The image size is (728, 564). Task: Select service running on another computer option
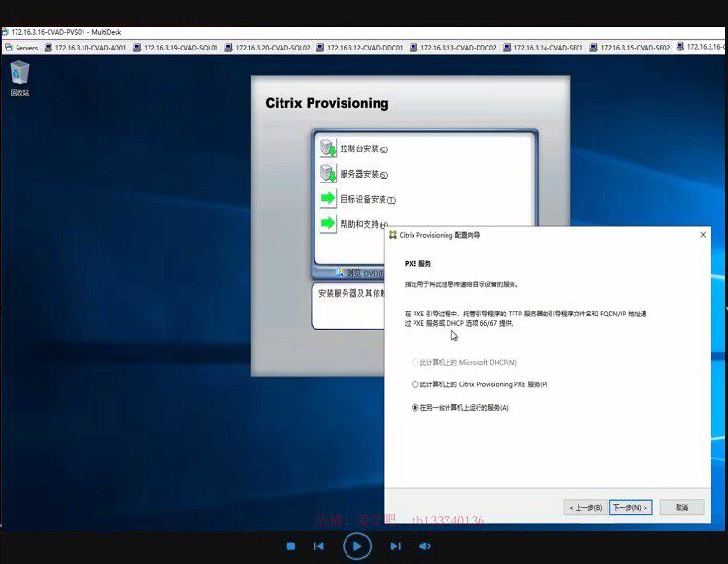415,407
